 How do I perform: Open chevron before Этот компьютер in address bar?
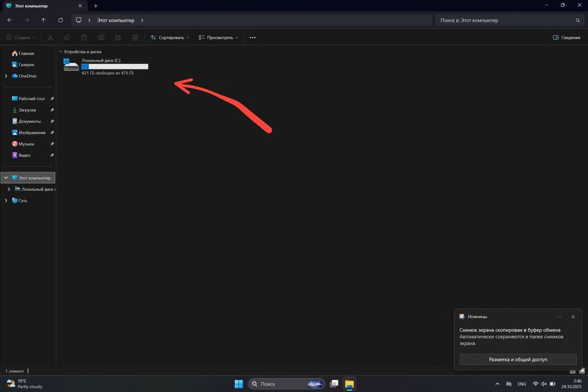coord(89,20)
